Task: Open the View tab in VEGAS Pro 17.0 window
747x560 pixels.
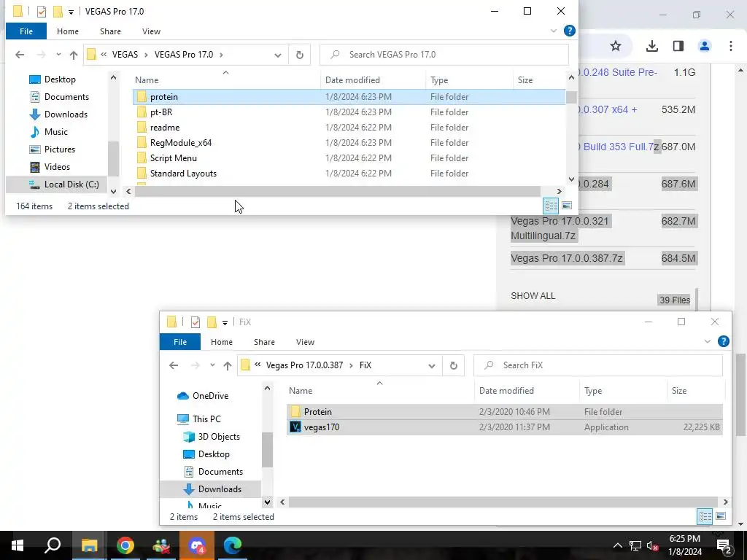Action: [151, 31]
